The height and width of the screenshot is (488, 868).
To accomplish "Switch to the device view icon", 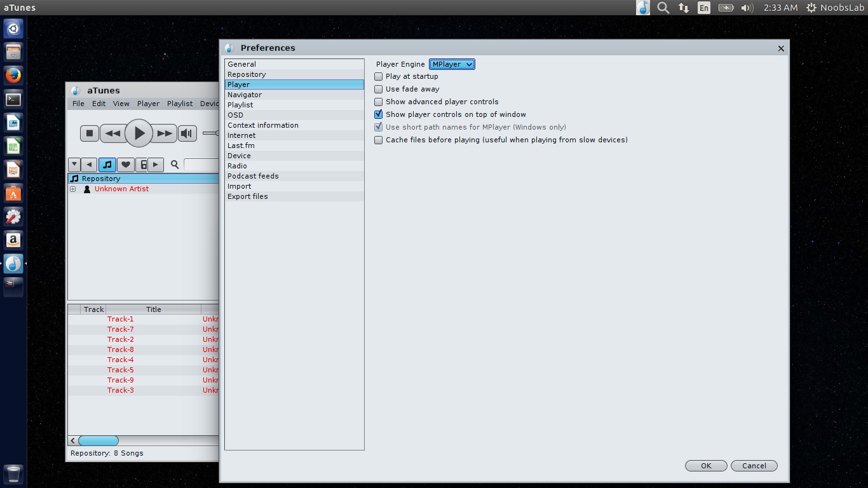I will click(x=143, y=165).
